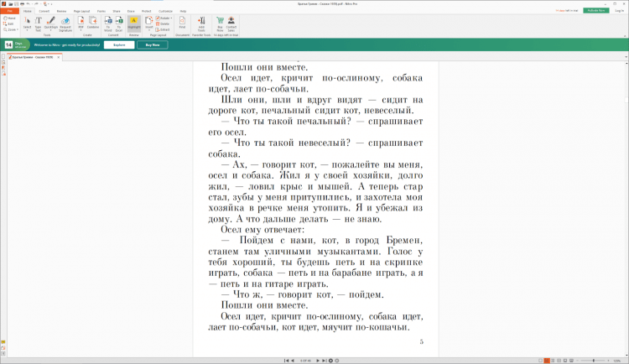Open the Rotate pages dropdown
This screenshot has width=629, height=364.
tap(164, 18)
